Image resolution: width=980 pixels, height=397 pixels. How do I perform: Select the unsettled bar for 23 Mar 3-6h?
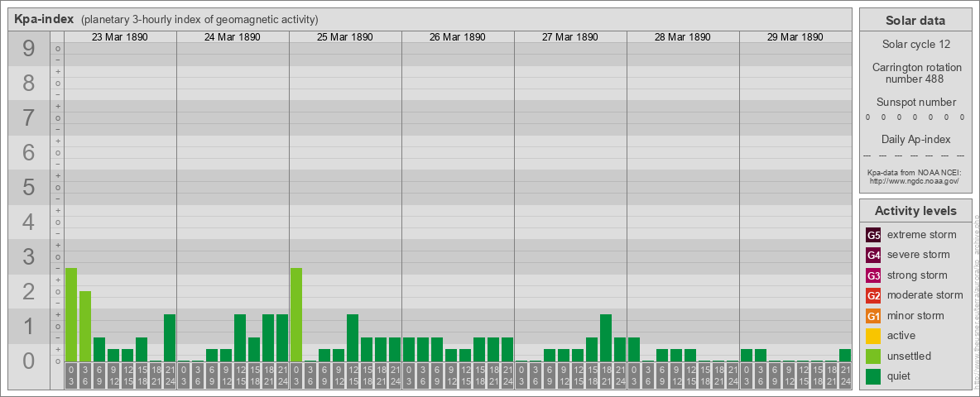coord(85,327)
